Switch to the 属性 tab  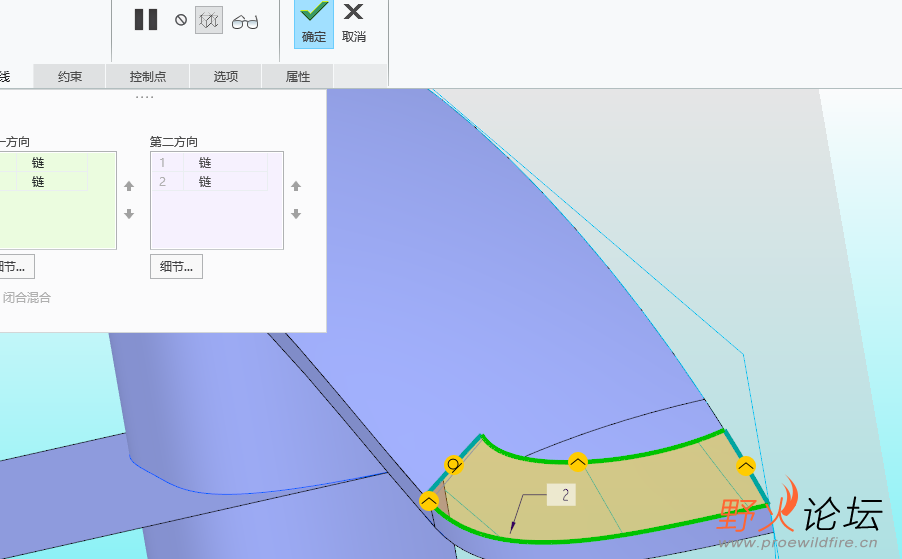click(298, 76)
